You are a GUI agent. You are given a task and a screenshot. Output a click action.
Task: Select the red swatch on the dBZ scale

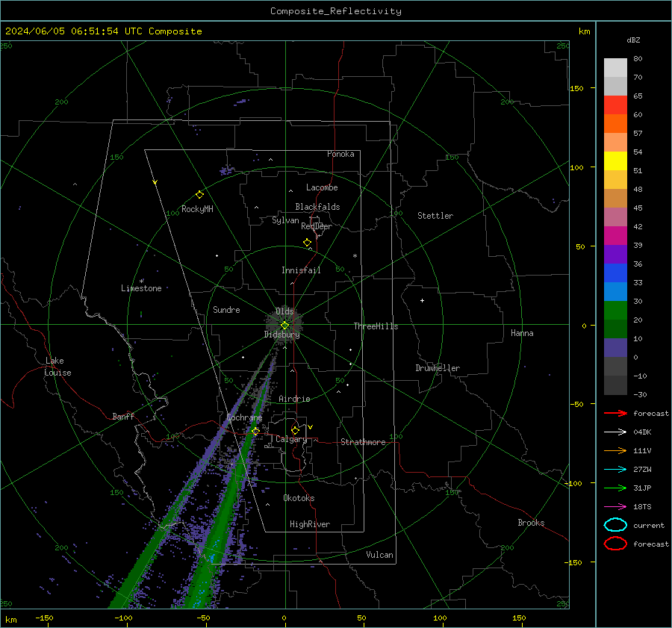[x=615, y=105]
